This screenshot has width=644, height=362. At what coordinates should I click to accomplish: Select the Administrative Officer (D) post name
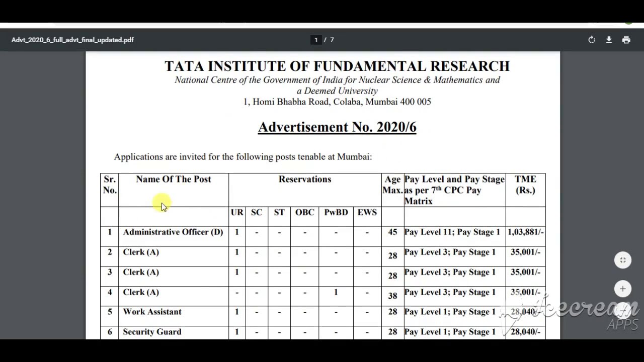coord(173,232)
